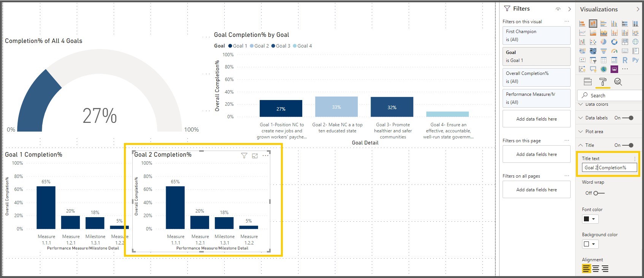Pick the Scatter chart visual
The image size is (644, 278).
click(593, 42)
